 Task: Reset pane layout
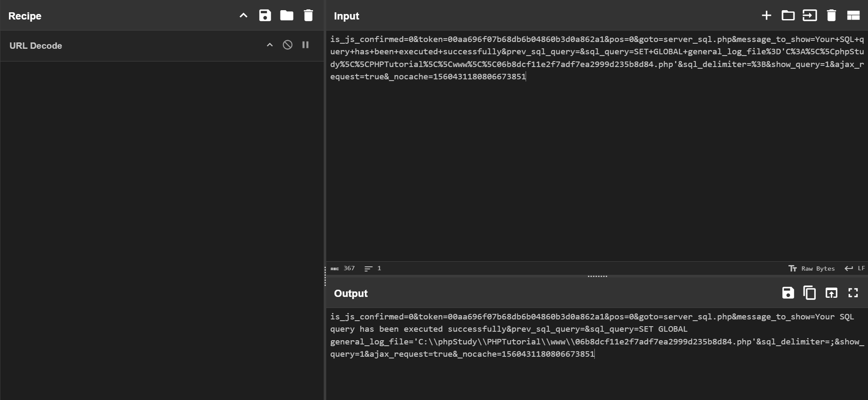click(853, 16)
